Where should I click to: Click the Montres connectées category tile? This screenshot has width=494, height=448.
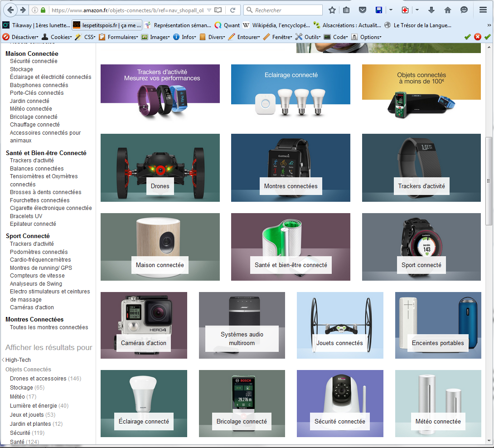click(291, 186)
